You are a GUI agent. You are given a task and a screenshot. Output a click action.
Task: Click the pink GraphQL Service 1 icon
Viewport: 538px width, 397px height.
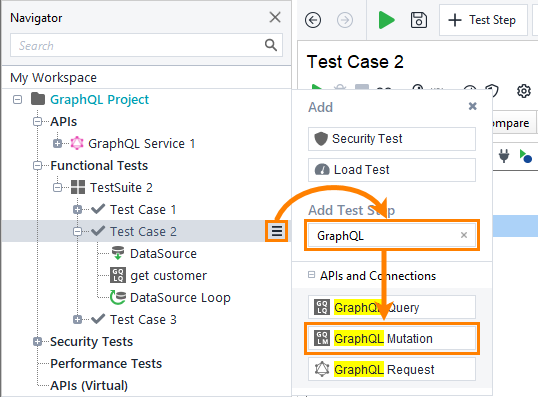tap(77, 143)
